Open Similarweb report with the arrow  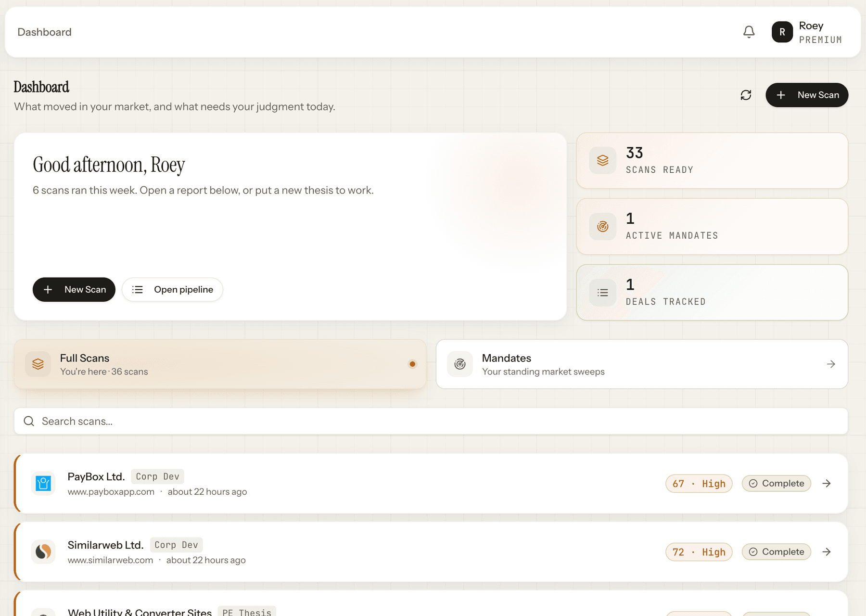(x=827, y=552)
